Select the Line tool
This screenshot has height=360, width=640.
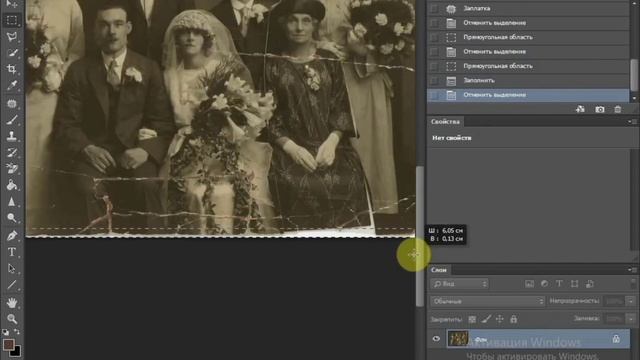pyautogui.click(x=12, y=284)
